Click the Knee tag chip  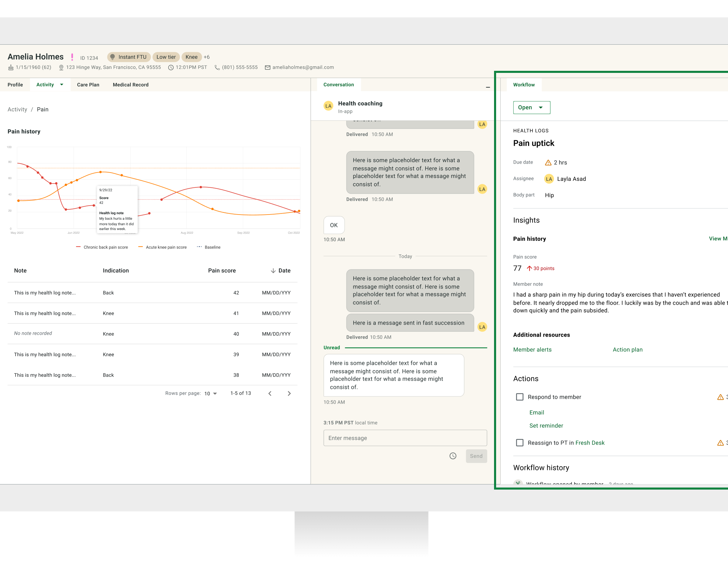pyautogui.click(x=192, y=57)
